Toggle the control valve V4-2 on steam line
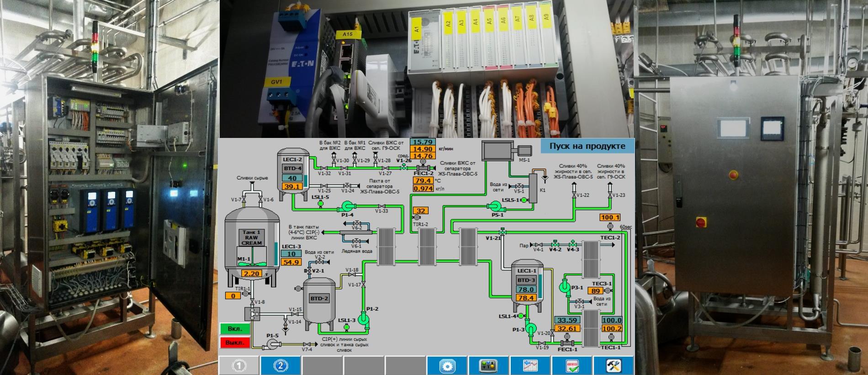 pos(555,244)
